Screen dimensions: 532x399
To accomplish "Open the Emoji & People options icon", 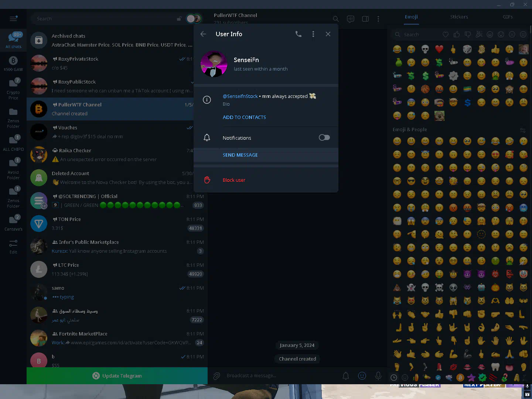I will (523, 130).
